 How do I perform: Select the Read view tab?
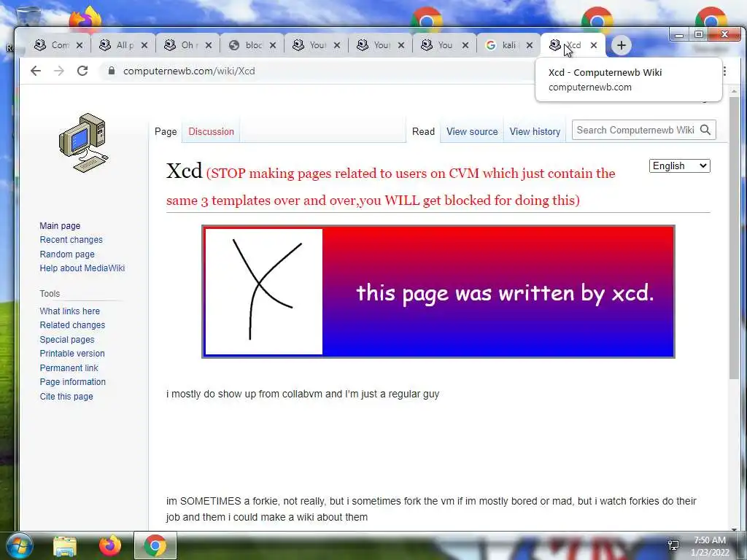click(x=424, y=131)
